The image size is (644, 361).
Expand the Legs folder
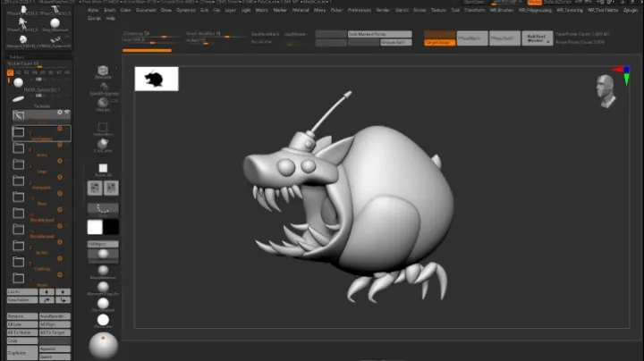point(18,164)
